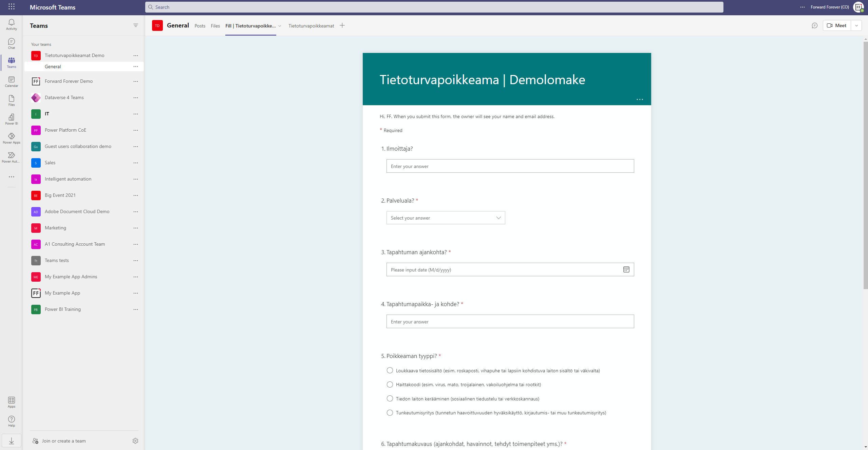Open the Files icon in sidebar

(11, 100)
